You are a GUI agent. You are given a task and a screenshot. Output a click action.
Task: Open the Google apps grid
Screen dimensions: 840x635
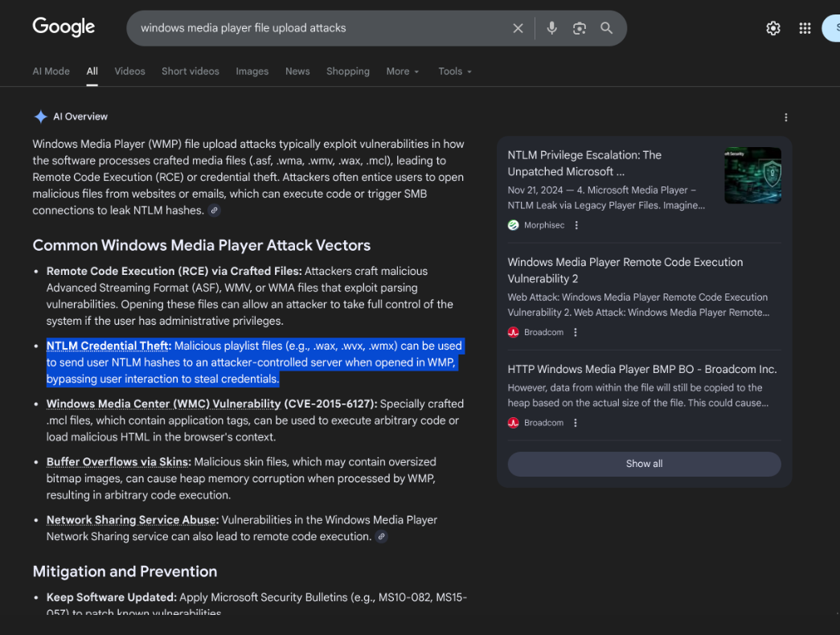(x=805, y=28)
